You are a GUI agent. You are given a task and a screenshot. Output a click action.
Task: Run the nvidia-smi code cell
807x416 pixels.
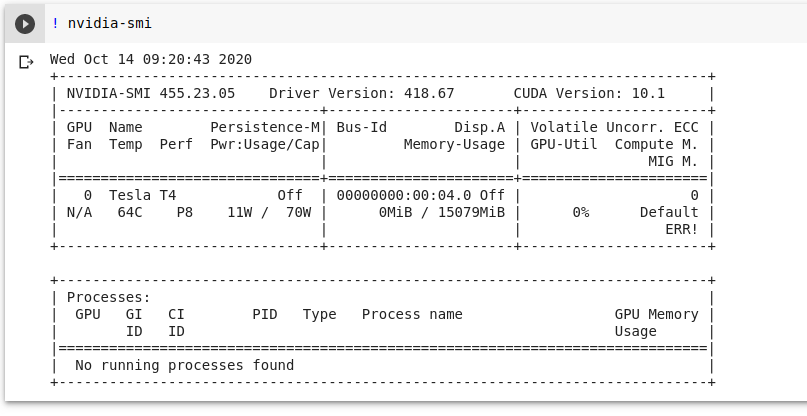click(26, 23)
